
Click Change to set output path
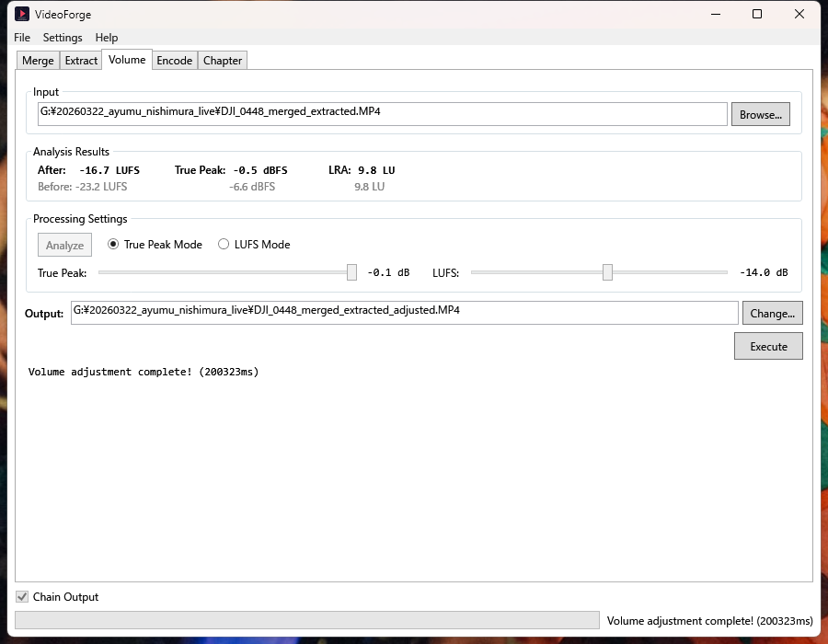[772, 314]
